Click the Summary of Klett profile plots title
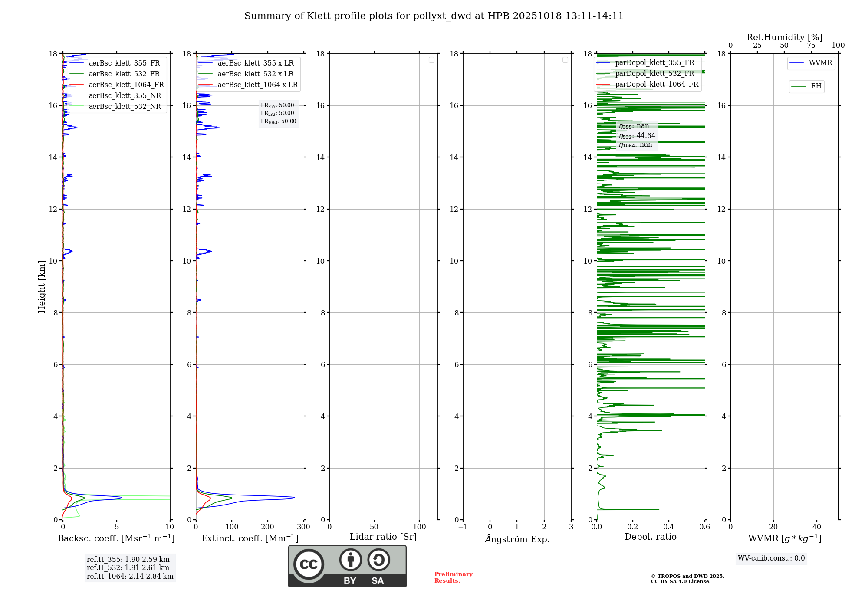 tap(434, 16)
